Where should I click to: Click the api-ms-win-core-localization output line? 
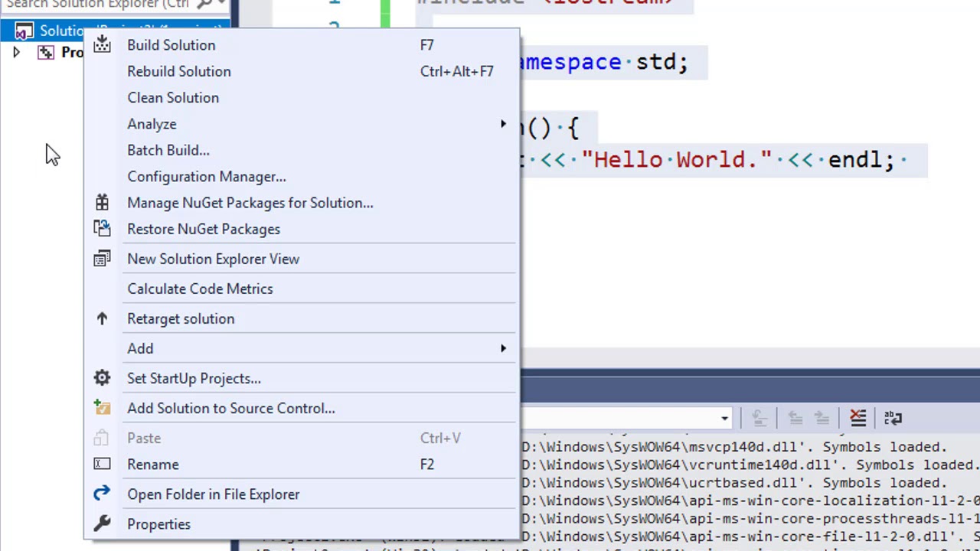pyautogui.click(x=750, y=500)
